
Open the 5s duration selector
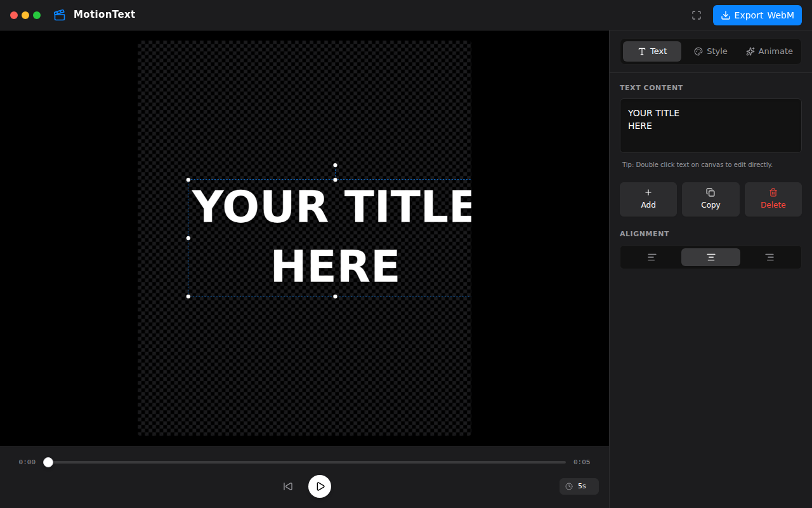coord(579,486)
